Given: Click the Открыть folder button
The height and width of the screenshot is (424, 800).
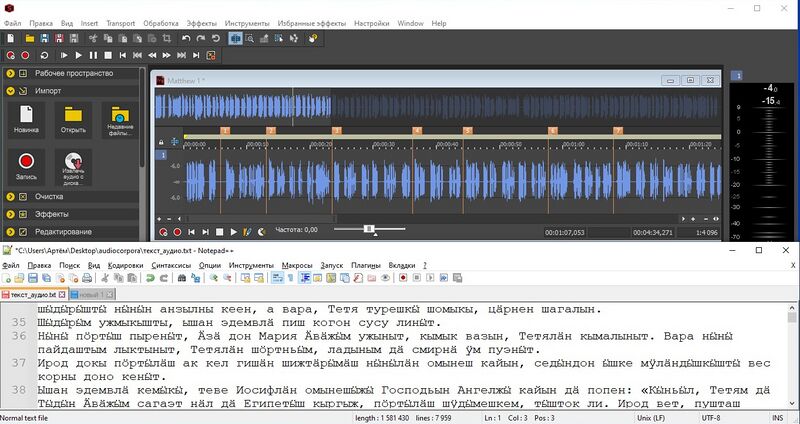Looking at the screenshot, I should pyautogui.click(x=73, y=120).
